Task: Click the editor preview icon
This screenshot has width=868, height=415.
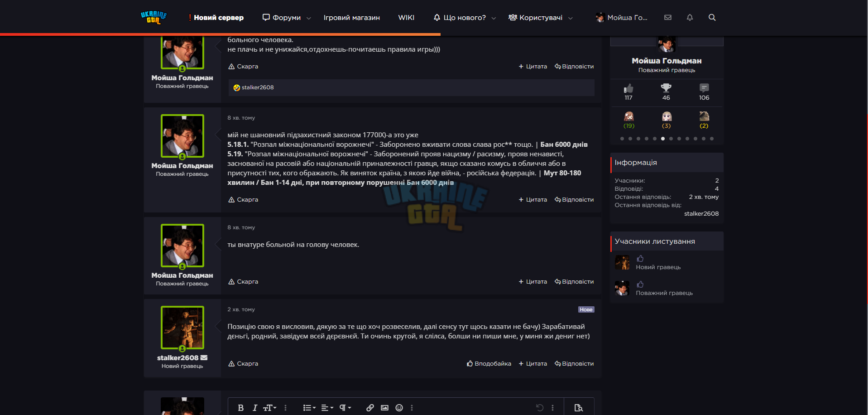Action: click(x=578, y=408)
